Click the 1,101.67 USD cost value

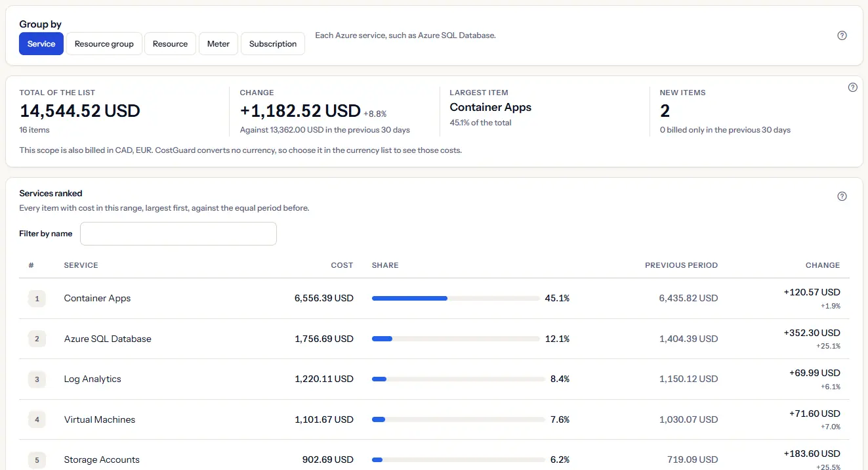[324, 419]
